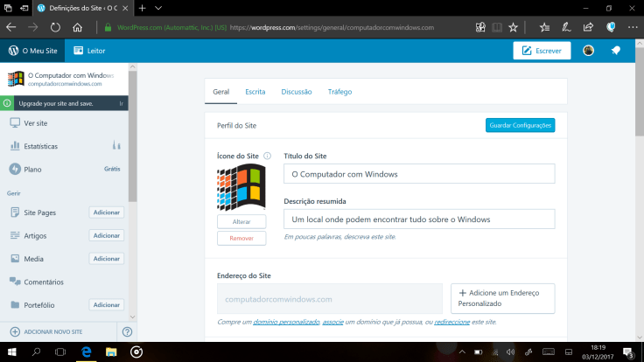Click the domínio personalizado link

(x=286, y=322)
